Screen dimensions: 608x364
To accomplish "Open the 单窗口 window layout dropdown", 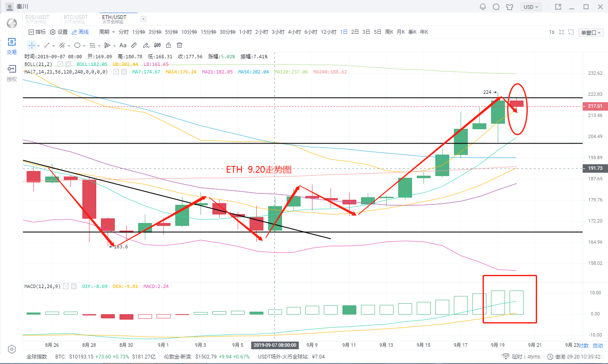I will point(591,33).
